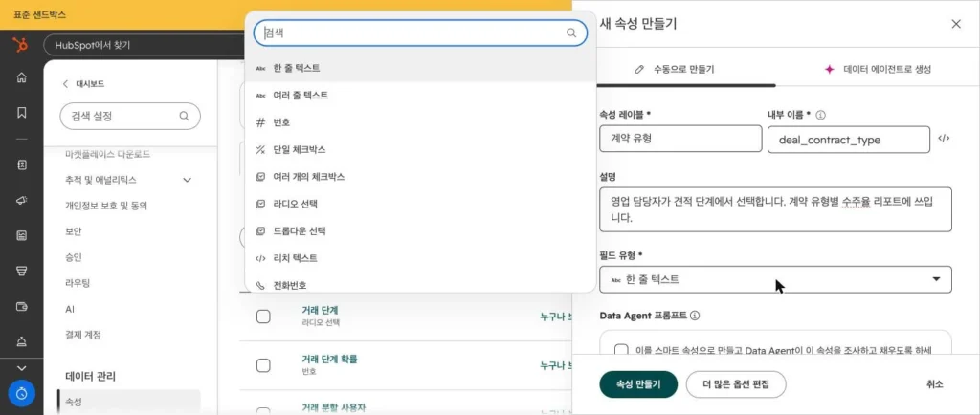Screen dimensions: 980x415
Task: Open the Service bell icon in sidebar
Action: point(21,341)
